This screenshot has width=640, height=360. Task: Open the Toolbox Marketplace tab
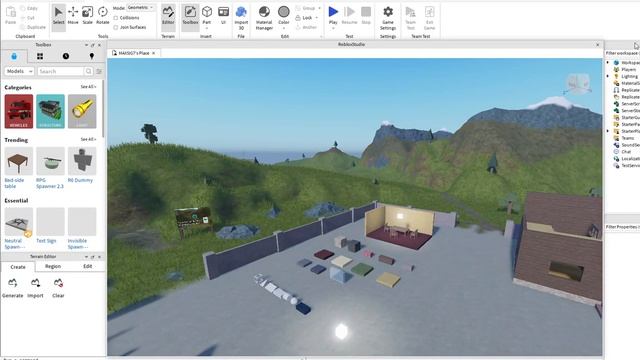[14, 56]
